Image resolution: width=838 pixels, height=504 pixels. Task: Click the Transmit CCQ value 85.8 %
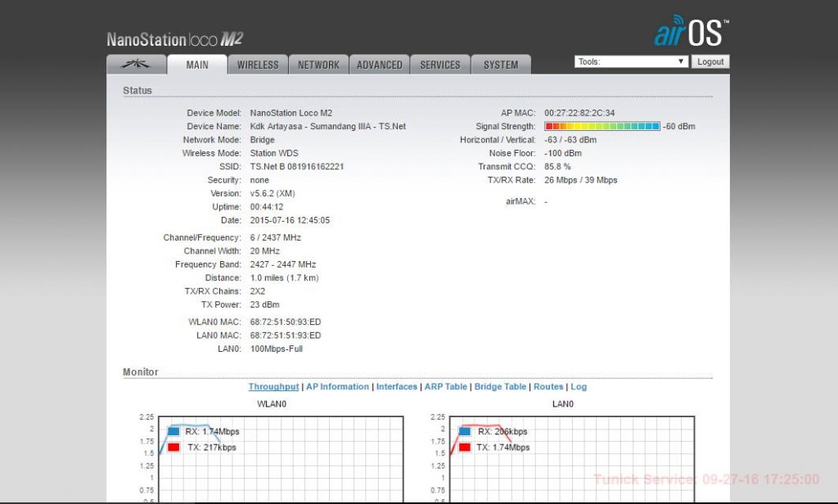557,166
